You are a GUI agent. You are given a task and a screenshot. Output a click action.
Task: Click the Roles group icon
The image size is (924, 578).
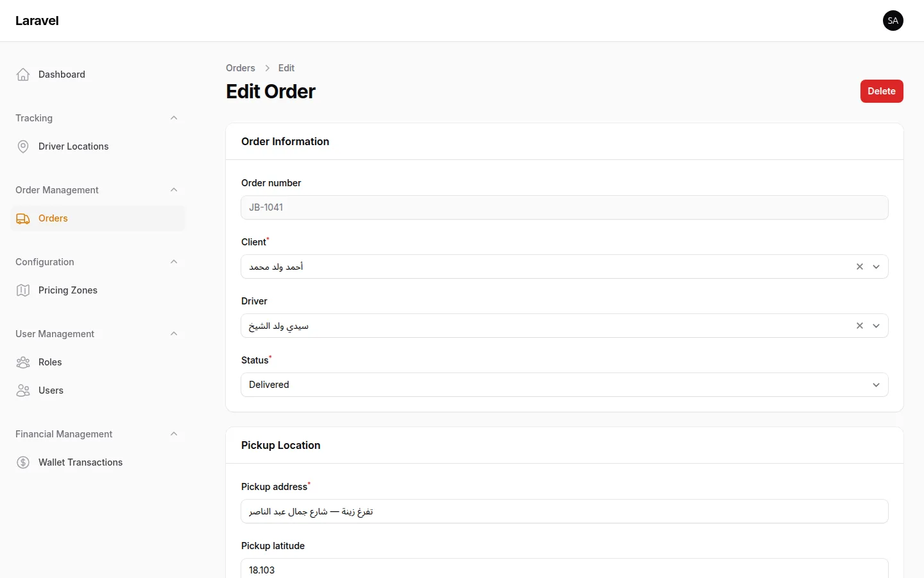pyautogui.click(x=23, y=362)
